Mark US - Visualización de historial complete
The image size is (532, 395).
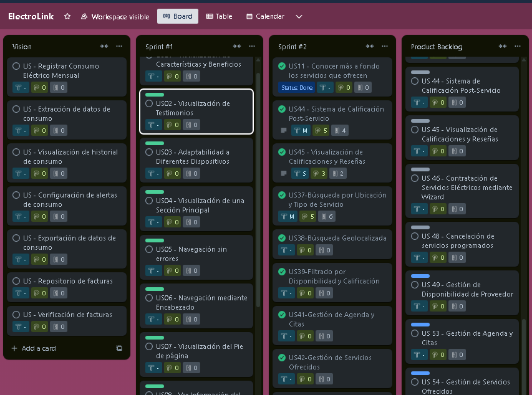click(x=16, y=152)
